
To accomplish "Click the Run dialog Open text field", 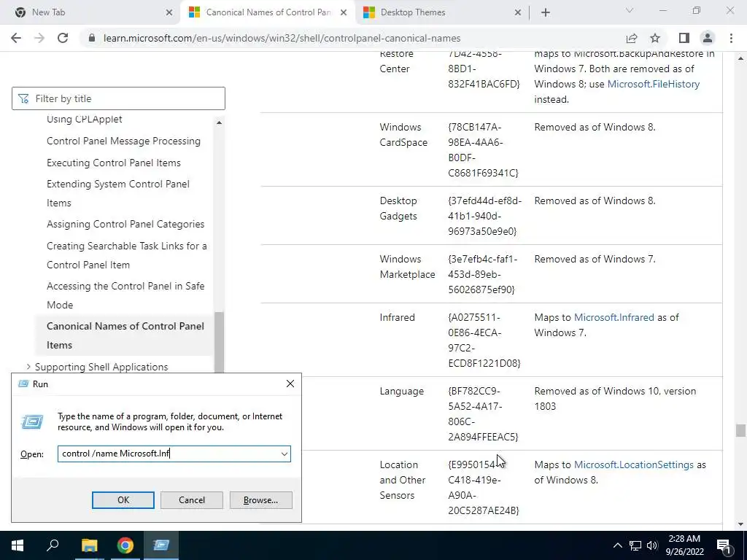I will tap(169, 454).
